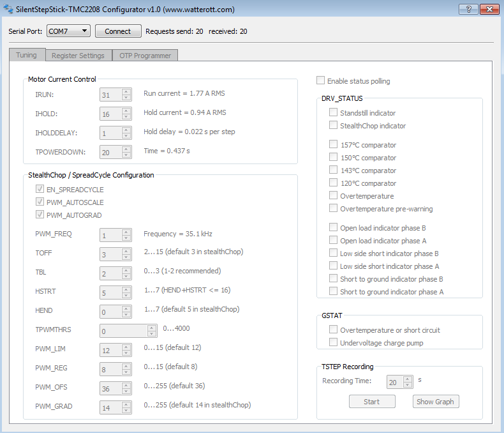Decrease the HSTRT stepper value
The height and width of the screenshot is (433, 504).
tap(127, 296)
